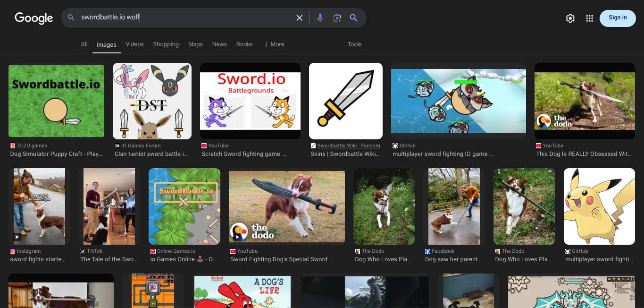Viewport: 644px width, 308px height.
Task: Switch to the News tab
Action: pos(219,44)
